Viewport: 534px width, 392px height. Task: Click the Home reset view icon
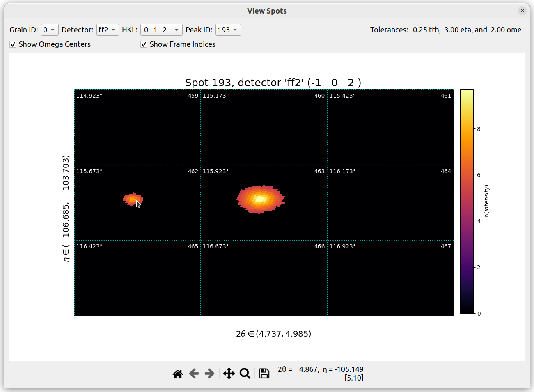[x=178, y=374]
